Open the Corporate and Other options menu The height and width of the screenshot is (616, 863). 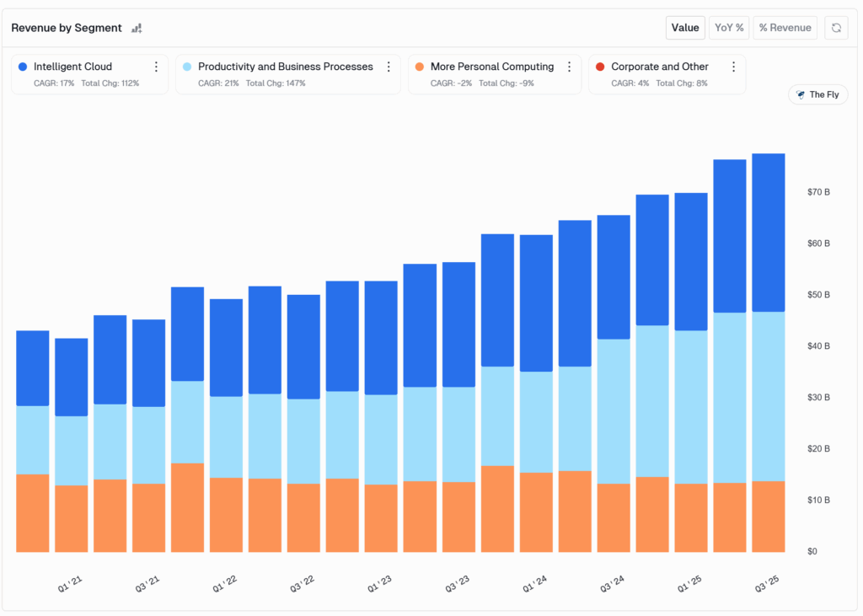pyautogui.click(x=733, y=67)
